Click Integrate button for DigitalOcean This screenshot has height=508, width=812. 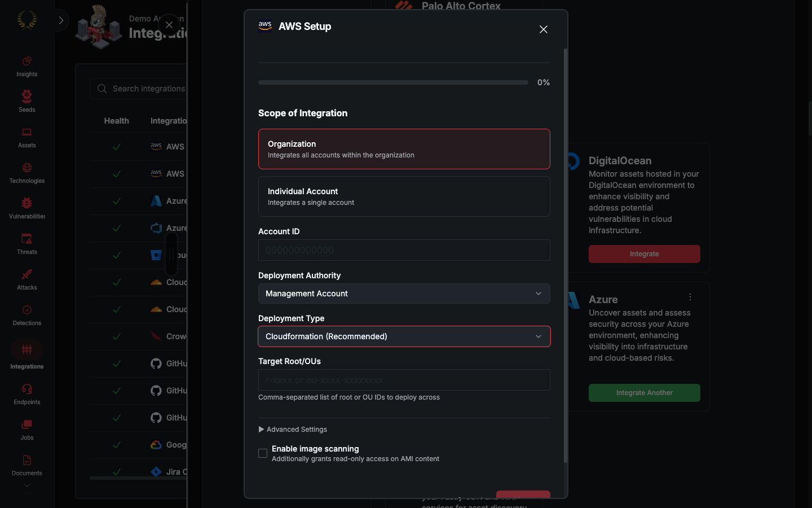pyautogui.click(x=645, y=254)
